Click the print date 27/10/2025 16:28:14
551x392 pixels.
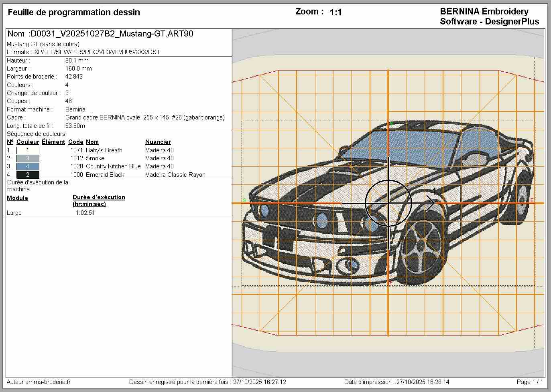coord(423,382)
